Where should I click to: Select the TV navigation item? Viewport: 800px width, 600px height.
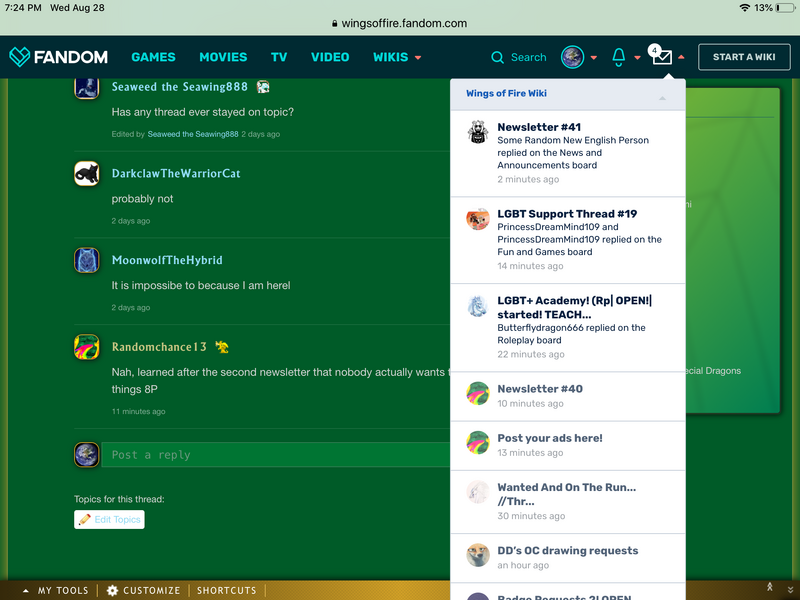279,57
